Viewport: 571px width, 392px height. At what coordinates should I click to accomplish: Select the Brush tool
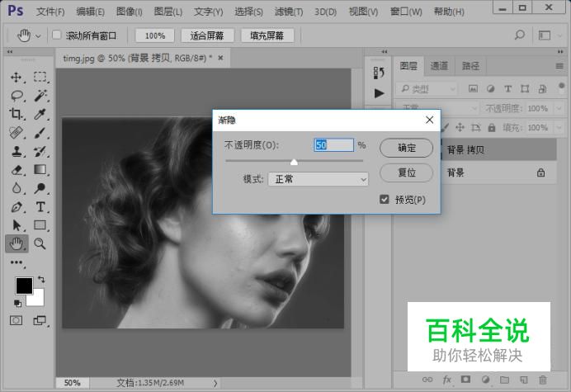[40, 133]
